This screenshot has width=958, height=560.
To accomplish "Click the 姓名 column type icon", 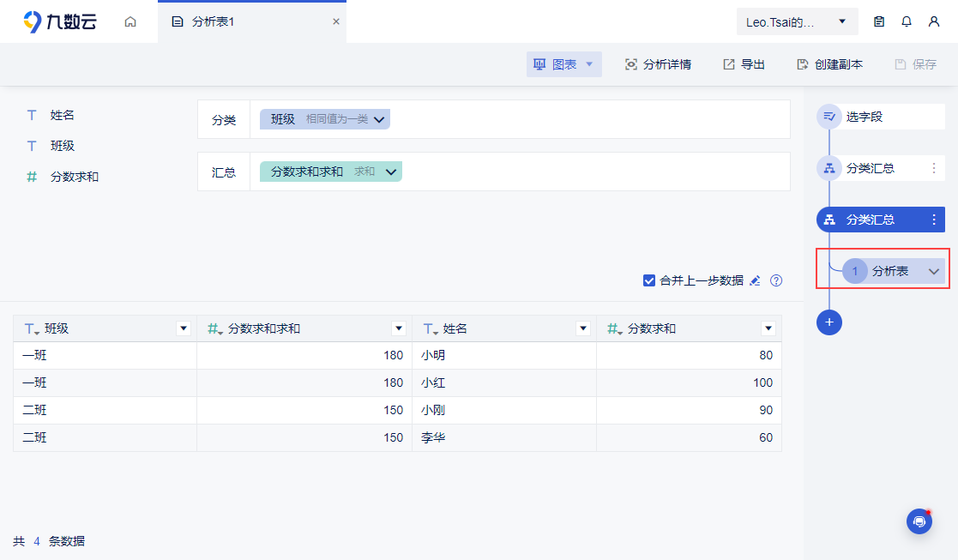I will tap(431, 328).
